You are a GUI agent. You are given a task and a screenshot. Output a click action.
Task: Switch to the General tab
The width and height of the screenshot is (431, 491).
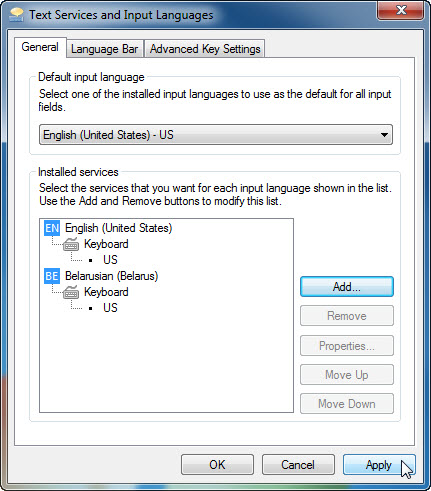pyautogui.click(x=40, y=47)
